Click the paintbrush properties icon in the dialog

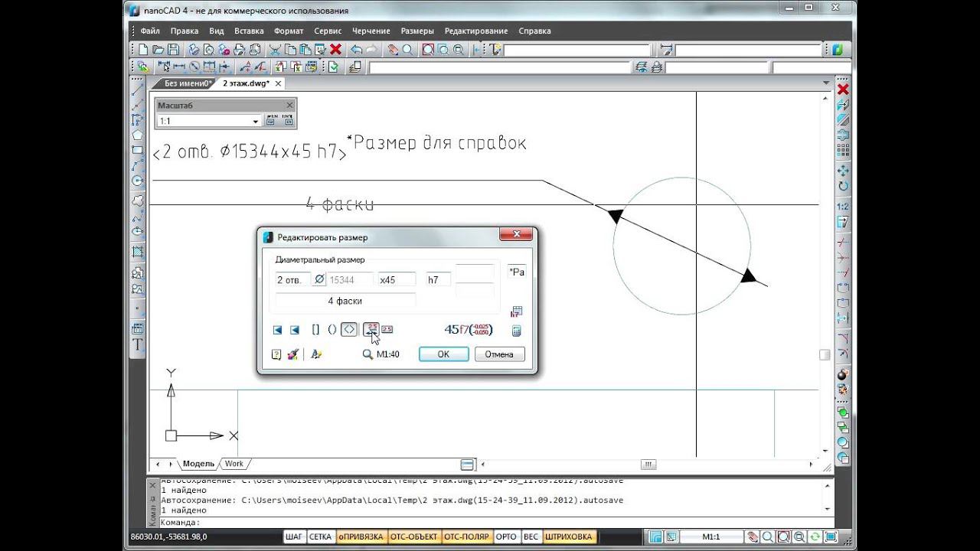[292, 354]
